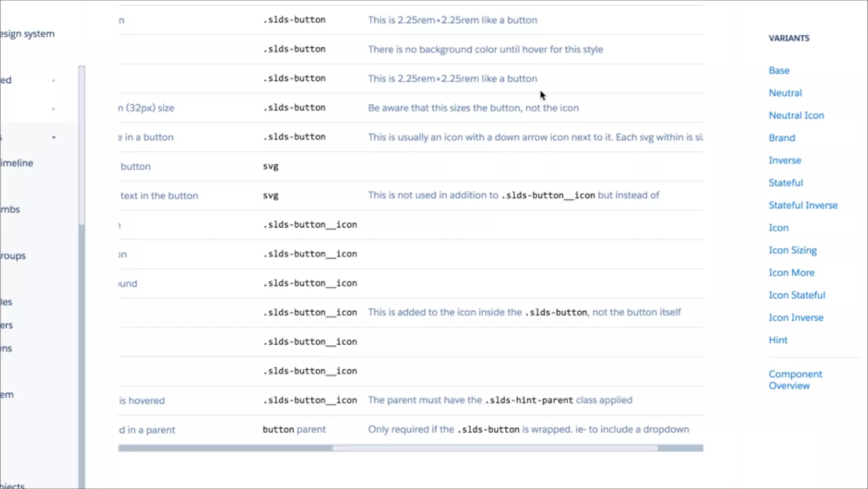Click Stateful Inverse in variants list

(x=803, y=205)
